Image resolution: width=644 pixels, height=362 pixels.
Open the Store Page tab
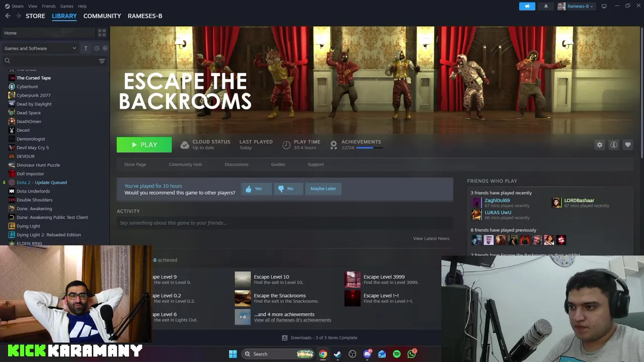pyautogui.click(x=135, y=164)
